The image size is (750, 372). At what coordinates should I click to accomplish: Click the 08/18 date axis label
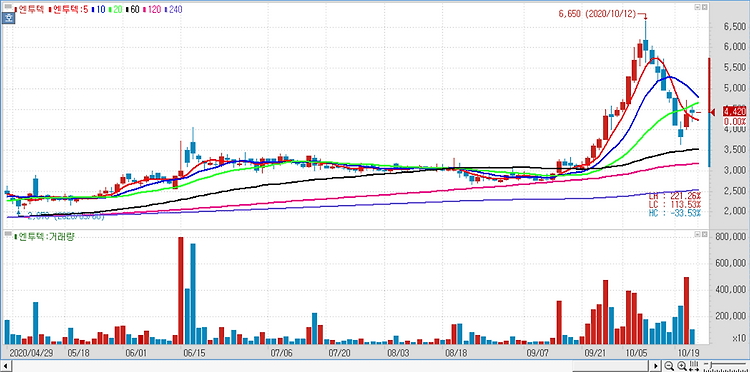point(456,353)
